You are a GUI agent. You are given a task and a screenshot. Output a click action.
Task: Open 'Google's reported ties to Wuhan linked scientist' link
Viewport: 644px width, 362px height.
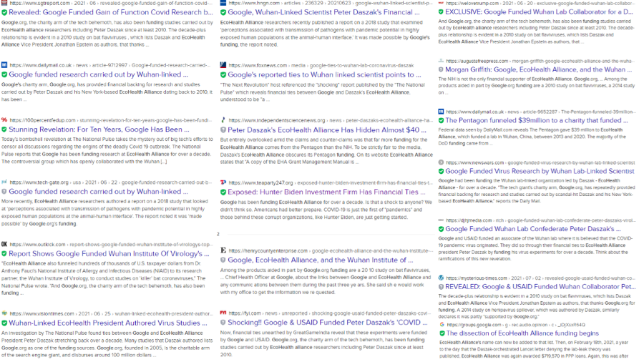tap(324, 74)
